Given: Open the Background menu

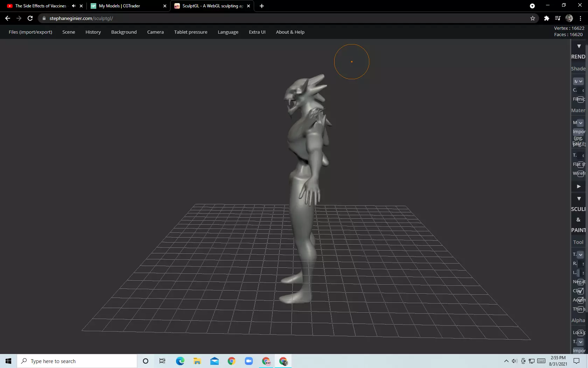Looking at the screenshot, I should (124, 32).
